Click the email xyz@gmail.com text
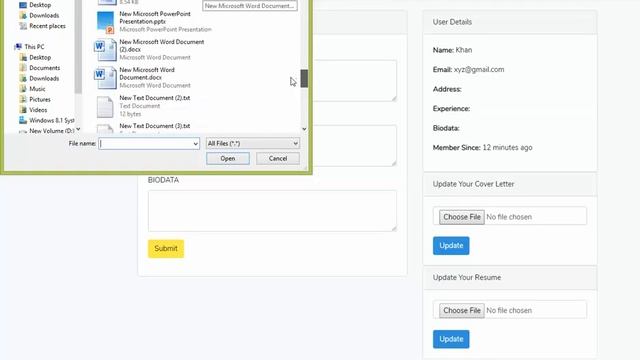Screen dimensions: 640x360 479,69
